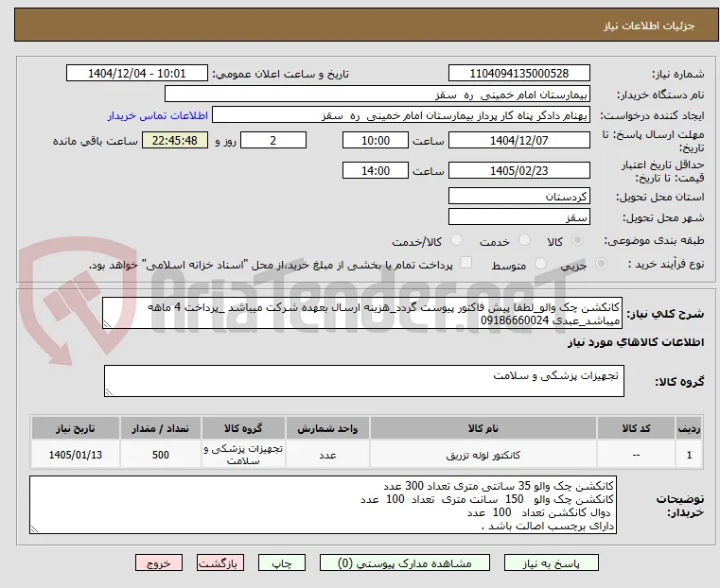
Task: Click the resize handle of buyer notes textarea
Action: click(34, 528)
